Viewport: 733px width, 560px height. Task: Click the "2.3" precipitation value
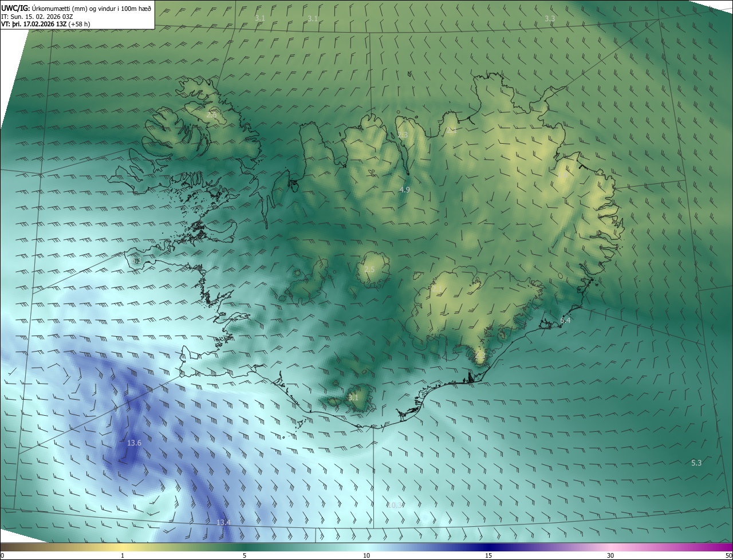point(403,135)
